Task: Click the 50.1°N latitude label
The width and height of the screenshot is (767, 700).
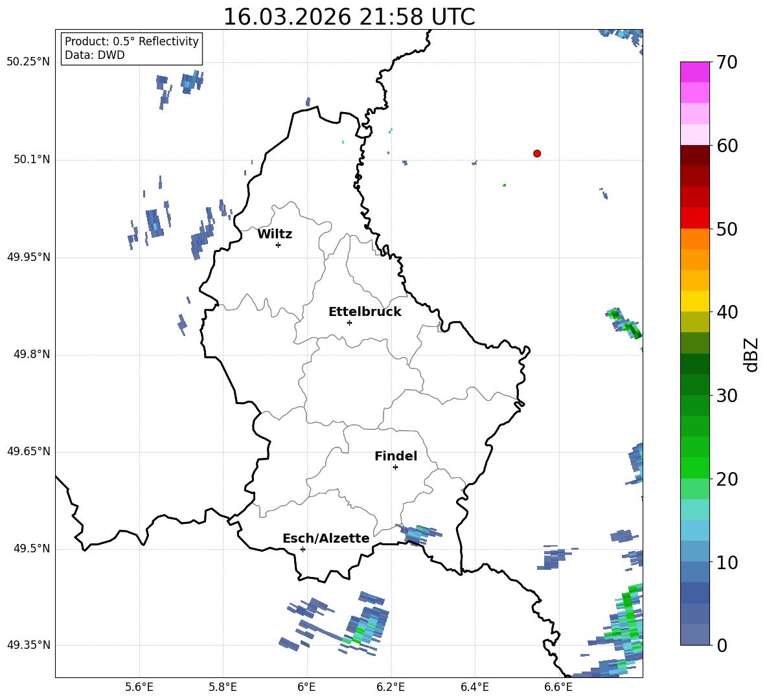Action: pos(31,160)
